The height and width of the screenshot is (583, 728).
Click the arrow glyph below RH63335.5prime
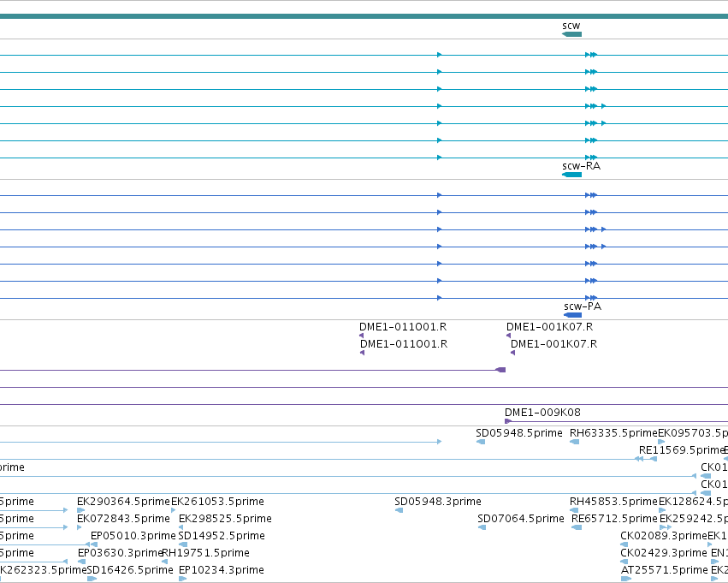pos(575,442)
